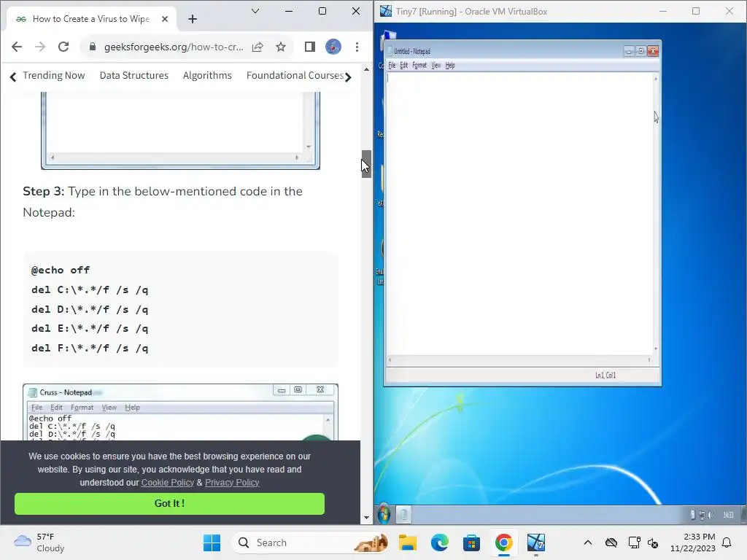747x560 pixels.
Task: Move site nav bar right with chevron
Action: 348,76
